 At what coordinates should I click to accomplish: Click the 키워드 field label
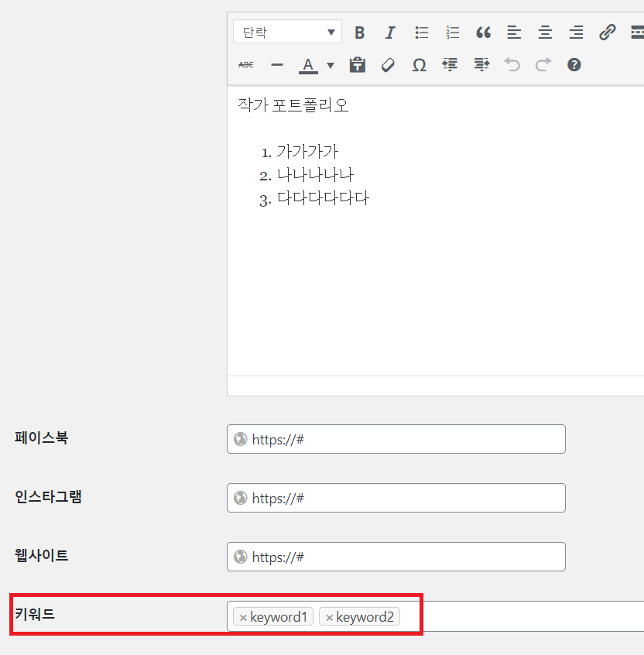coord(35,614)
